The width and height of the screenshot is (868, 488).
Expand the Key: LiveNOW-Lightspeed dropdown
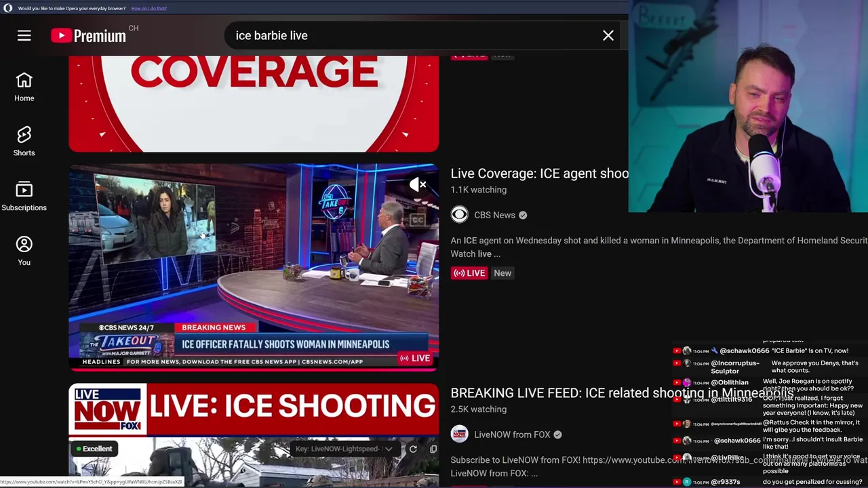click(344, 449)
